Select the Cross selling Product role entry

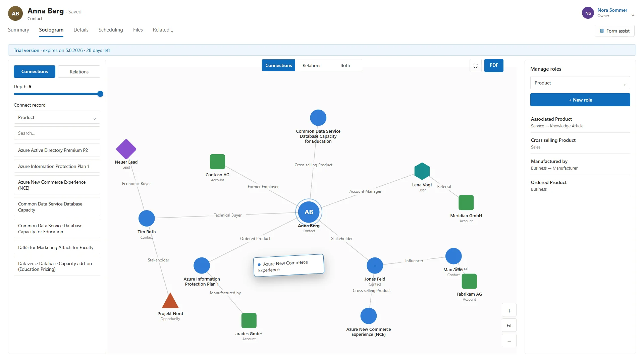pos(580,143)
